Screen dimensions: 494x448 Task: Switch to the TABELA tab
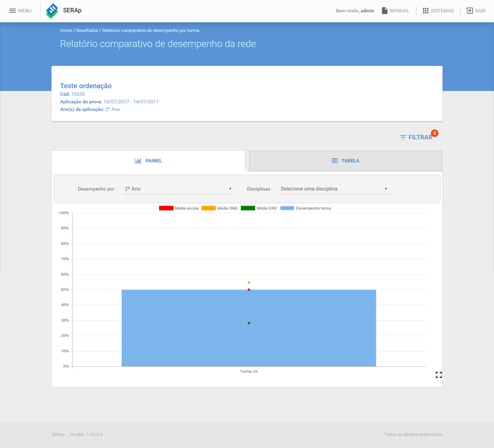pyautogui.click(x=345, y=161)
